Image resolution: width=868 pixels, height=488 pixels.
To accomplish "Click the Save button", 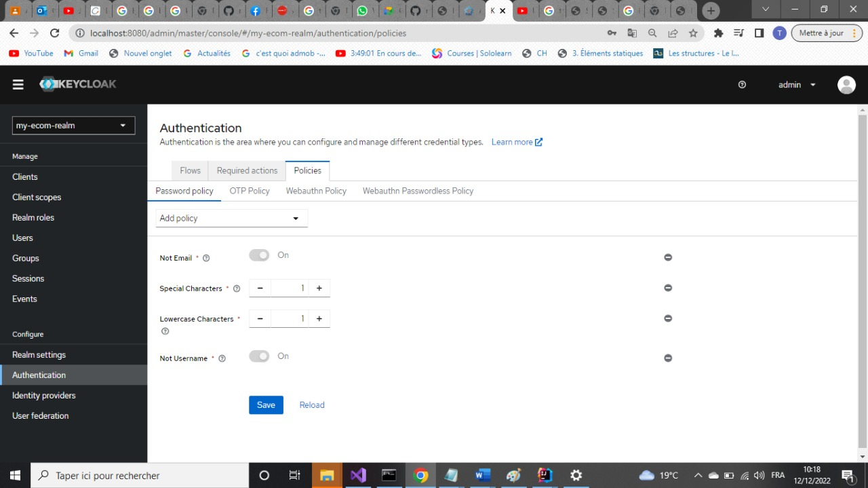I will tap(265, 405).
